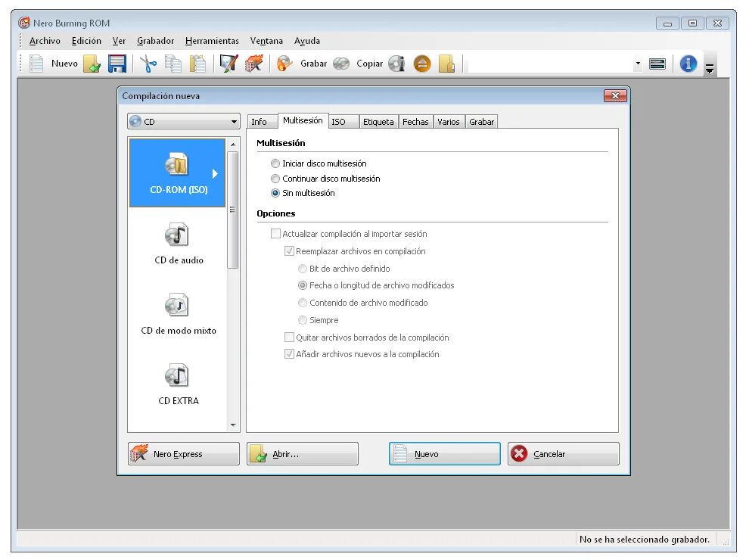The height and width of the screenshot is (560, 746).
Task: Open compilation via folder toolbar icon
Action: 92,64
